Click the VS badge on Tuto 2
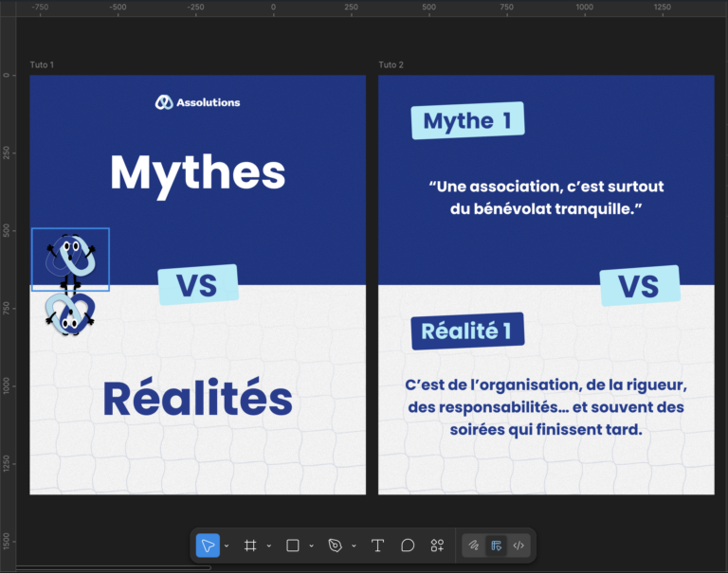 pyautogui.click(x=640, y=286)
